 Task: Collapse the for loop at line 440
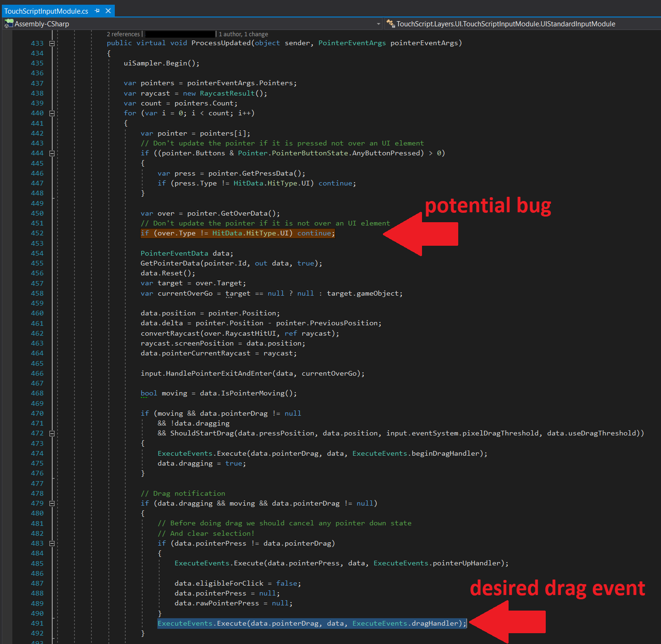click(x=52, y=113)
